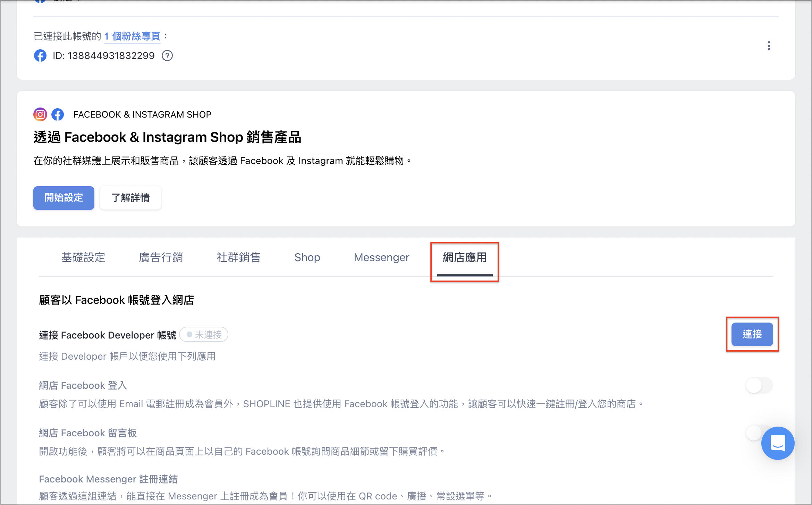Click the 未連接 status badge

tap(204, 335)
